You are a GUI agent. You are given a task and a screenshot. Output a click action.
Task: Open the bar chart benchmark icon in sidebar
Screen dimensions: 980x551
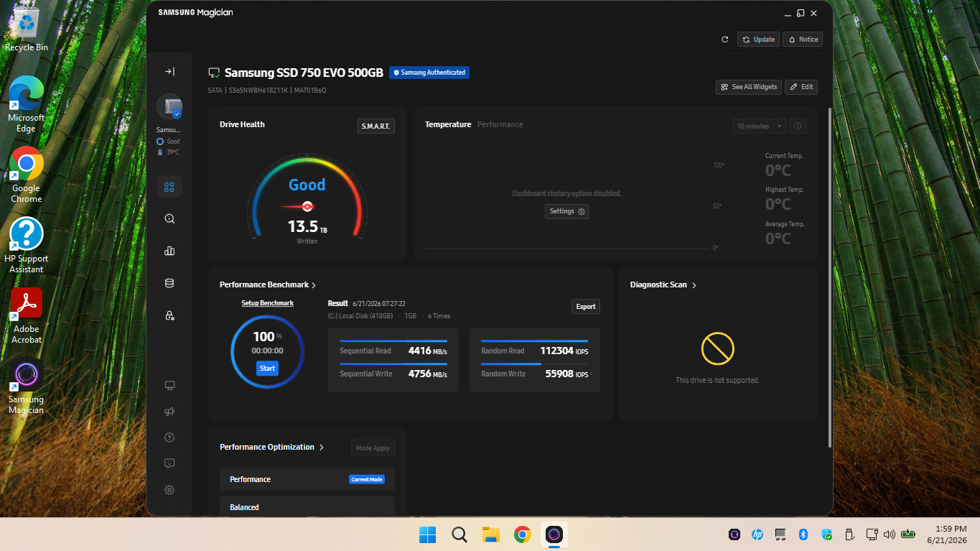[x=169, y=251]
